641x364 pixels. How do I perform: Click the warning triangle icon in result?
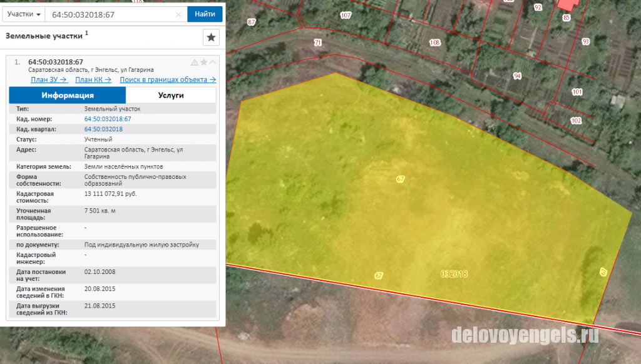[x=195, y=63]
